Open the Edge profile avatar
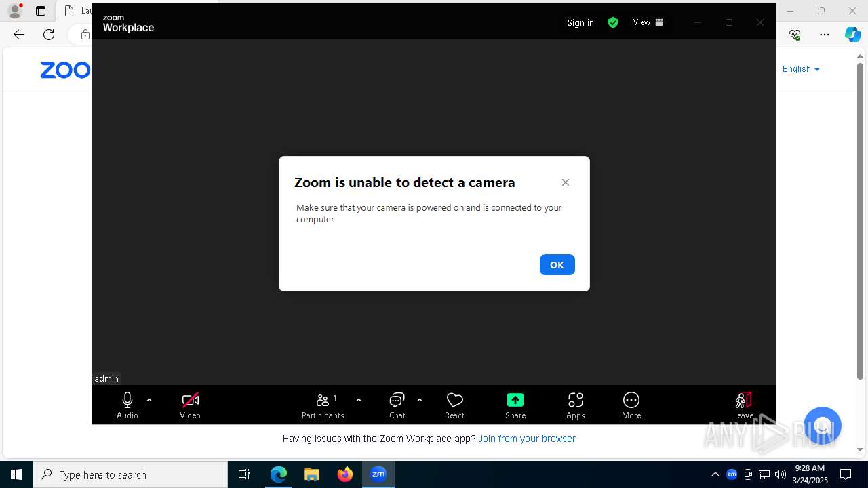Viewport: 868px width, 488px height. (15, 11)
